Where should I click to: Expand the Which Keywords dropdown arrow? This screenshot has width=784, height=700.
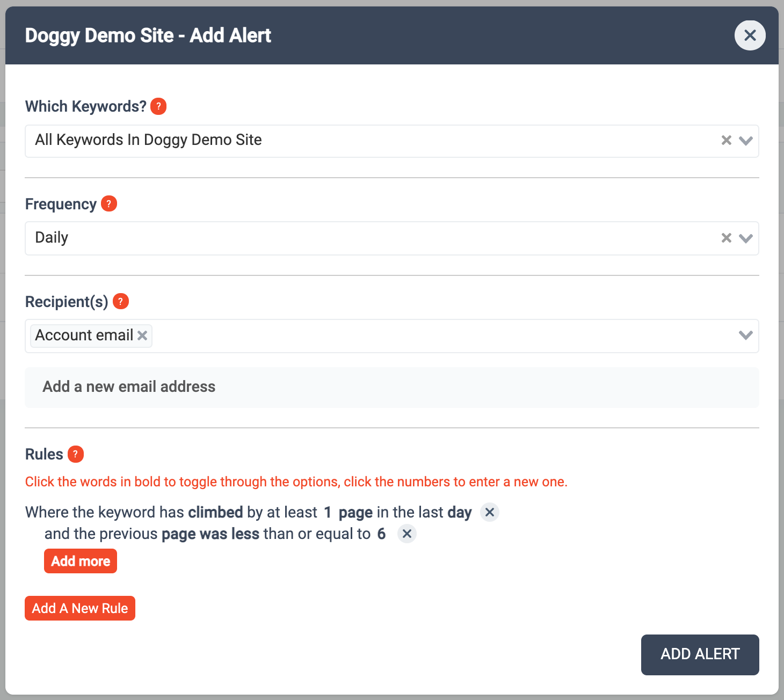(746, 141)
